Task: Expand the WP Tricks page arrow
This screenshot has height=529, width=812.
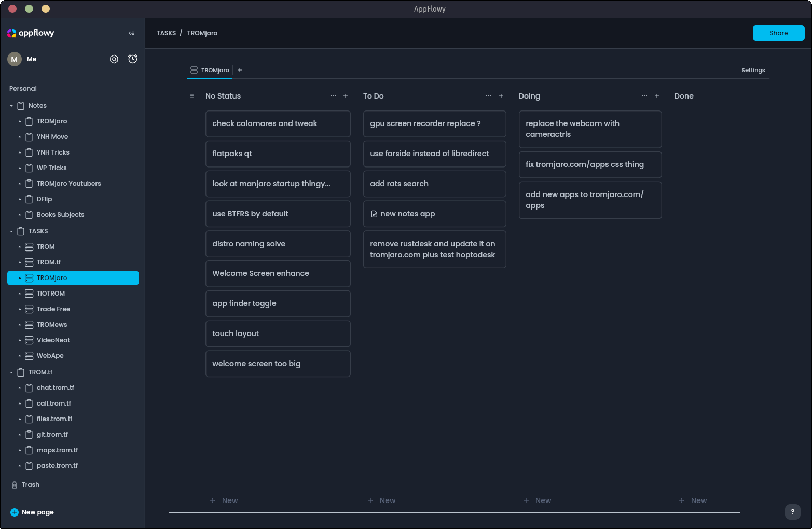Action: [x=20, y=168]
